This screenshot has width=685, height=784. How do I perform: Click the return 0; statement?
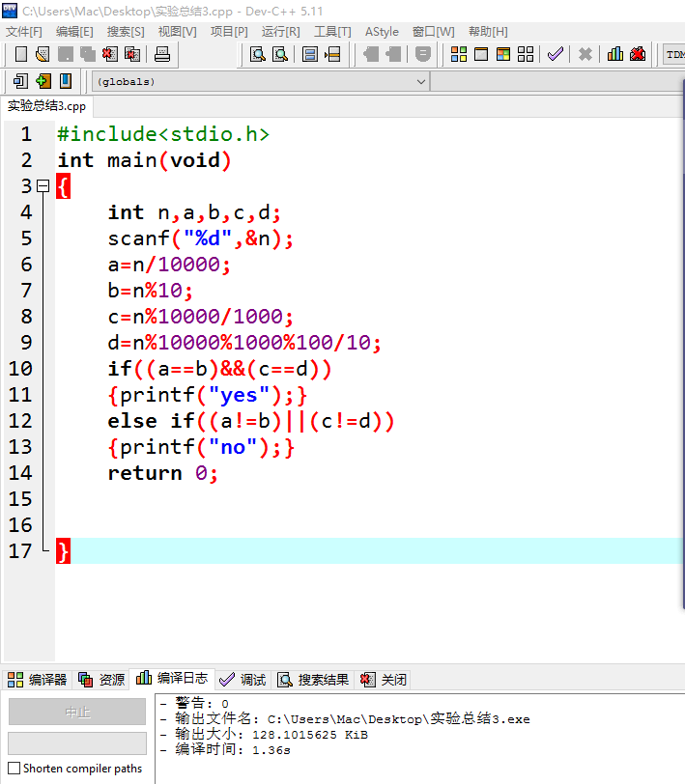(163, 473)
